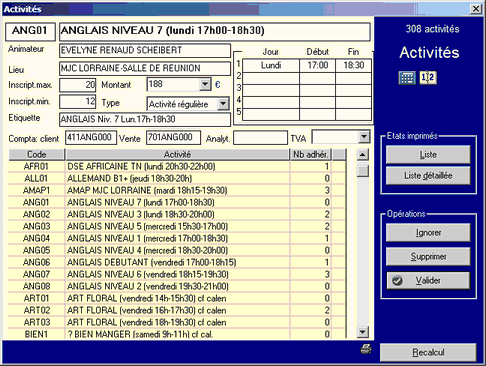Select ANG07 row
The height and width of the screenshot is (366, 486).
(177, 274)
